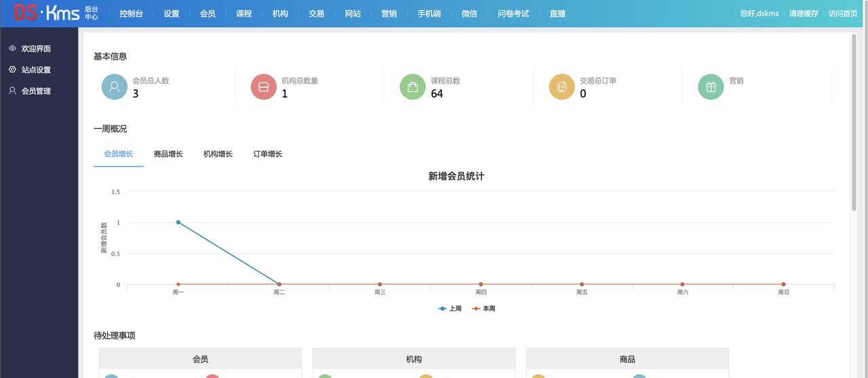Click the blue 会员总人数 user icon

coord(115,87)
